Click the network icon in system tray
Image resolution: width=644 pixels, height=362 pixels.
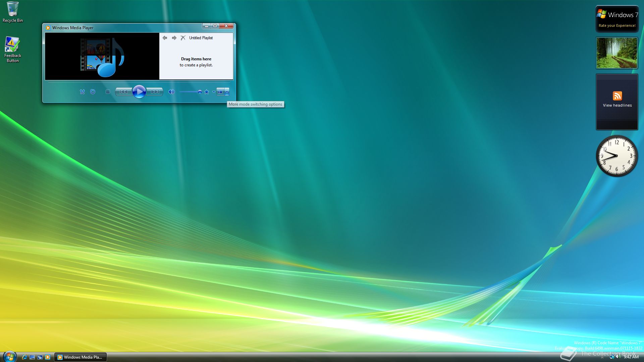tap(612, 357)
